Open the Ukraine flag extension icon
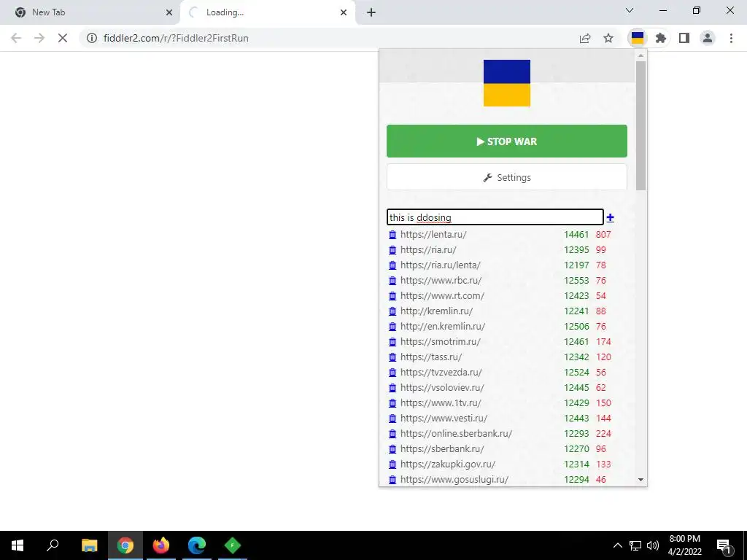 pyautogui.click(x=638, y=38)
